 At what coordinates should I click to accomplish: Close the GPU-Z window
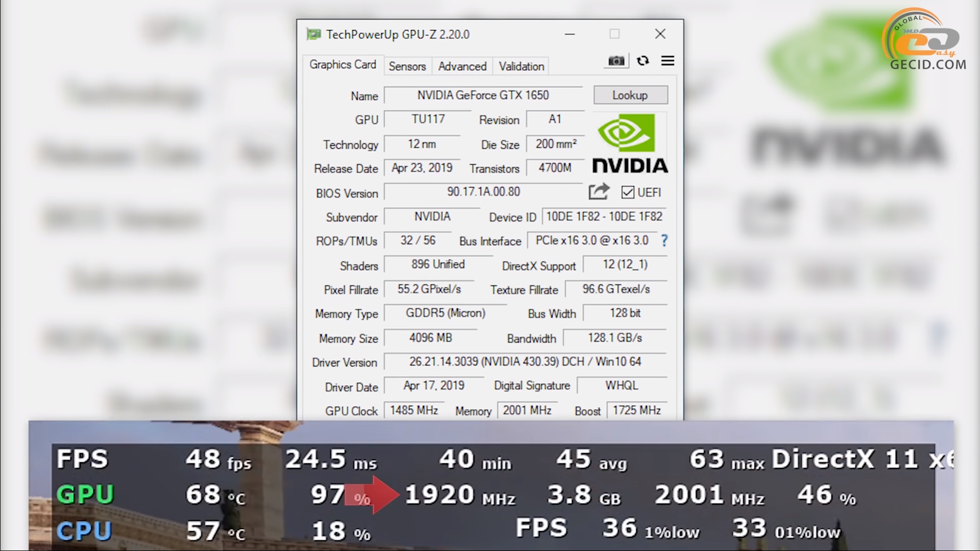660,34
